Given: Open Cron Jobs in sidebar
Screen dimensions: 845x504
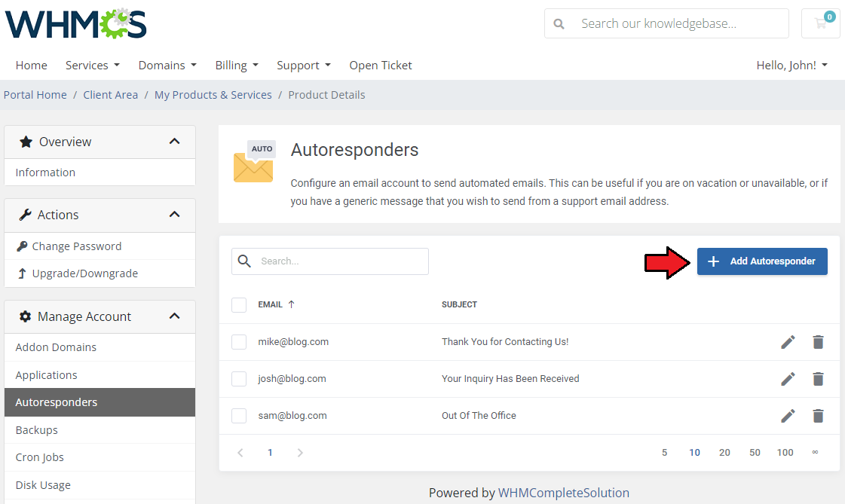Looking at the screenshot, I should [x=100, y=457].
